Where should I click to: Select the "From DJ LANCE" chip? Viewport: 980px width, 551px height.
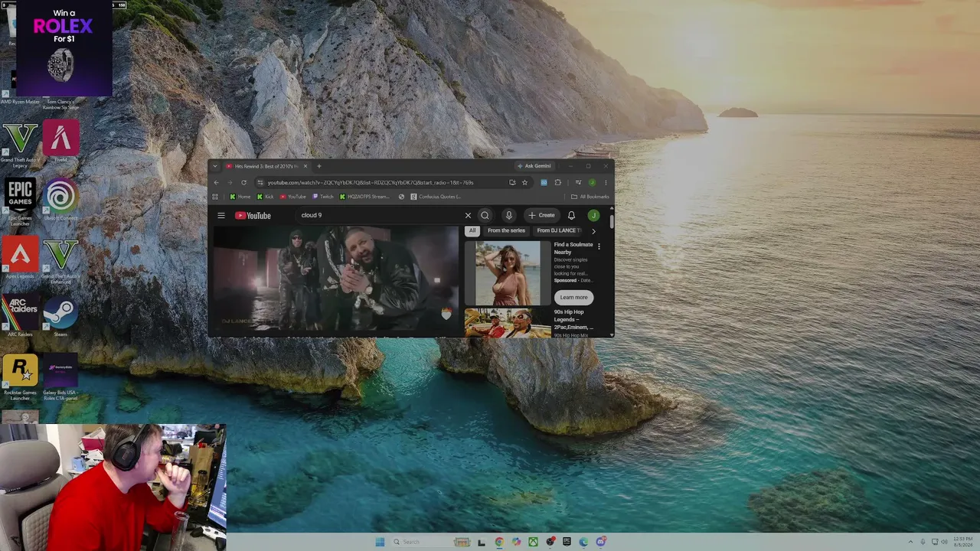point(559,230)
